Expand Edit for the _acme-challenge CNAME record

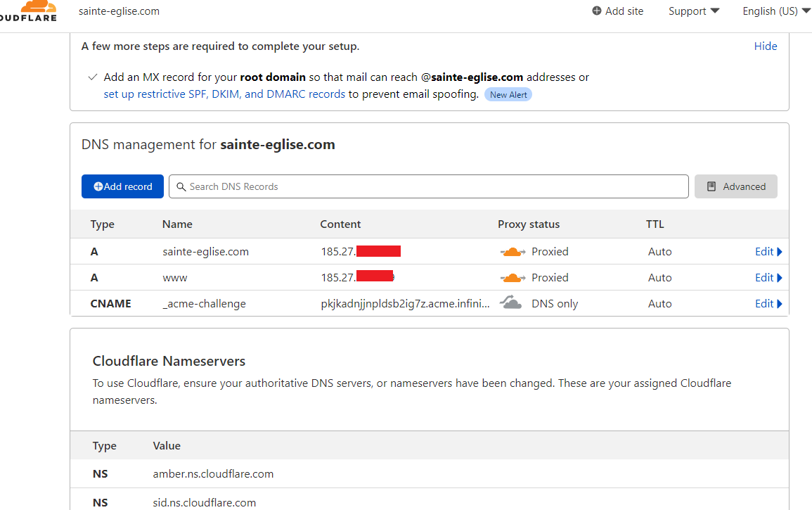[768, 304]
